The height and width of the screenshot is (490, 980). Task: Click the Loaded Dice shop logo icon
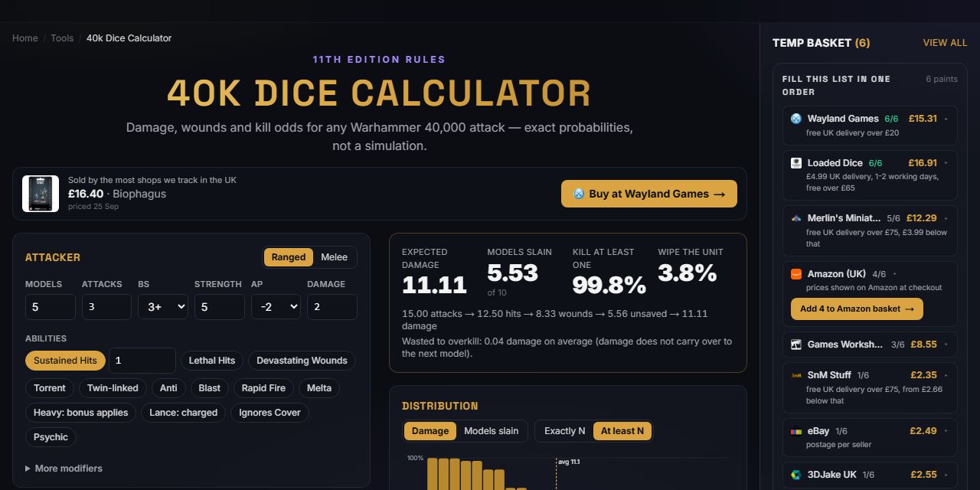pos(796,163)
